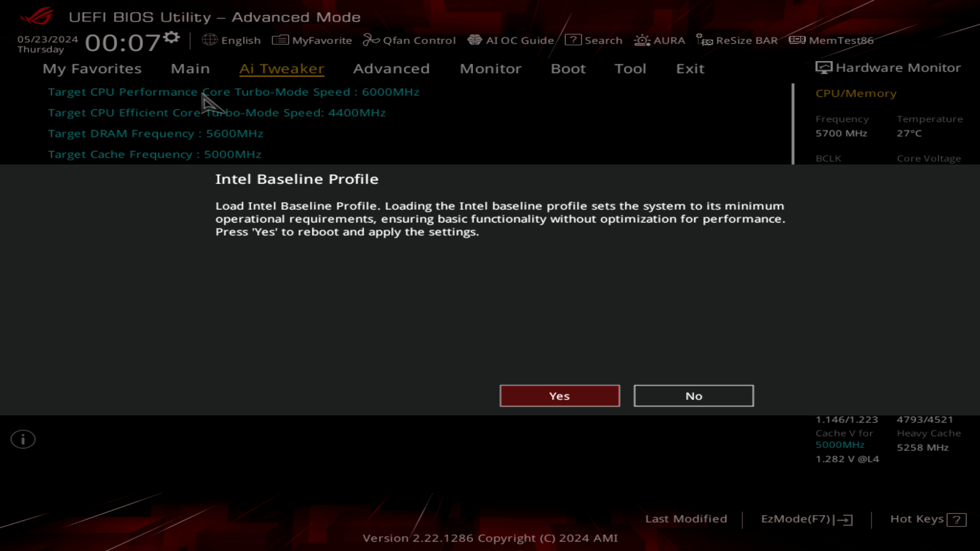Click No to cancel the reboot

pos(693,395)
